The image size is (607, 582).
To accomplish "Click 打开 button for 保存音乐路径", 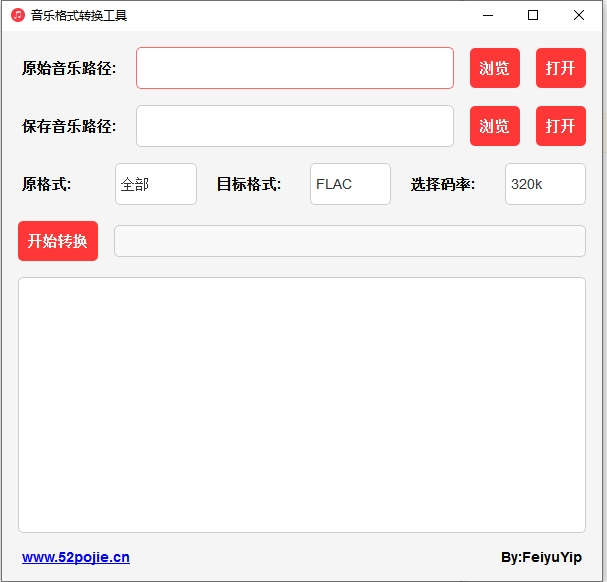I will pos(561,126).
